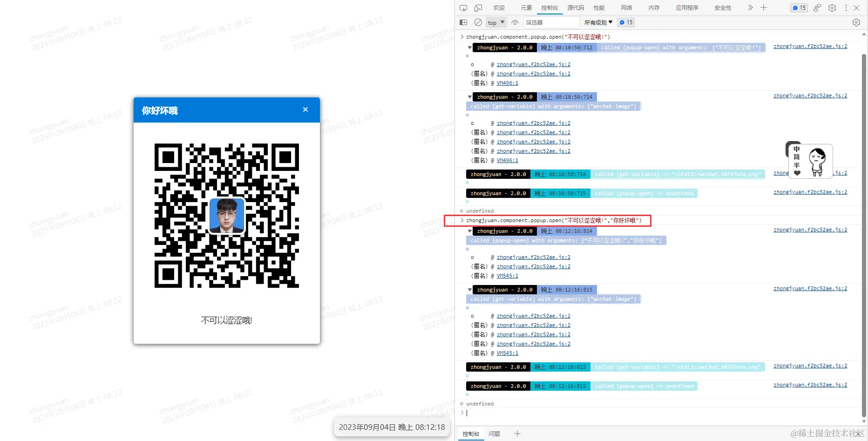Close the DevTools panel

click(x=856, y=8)
